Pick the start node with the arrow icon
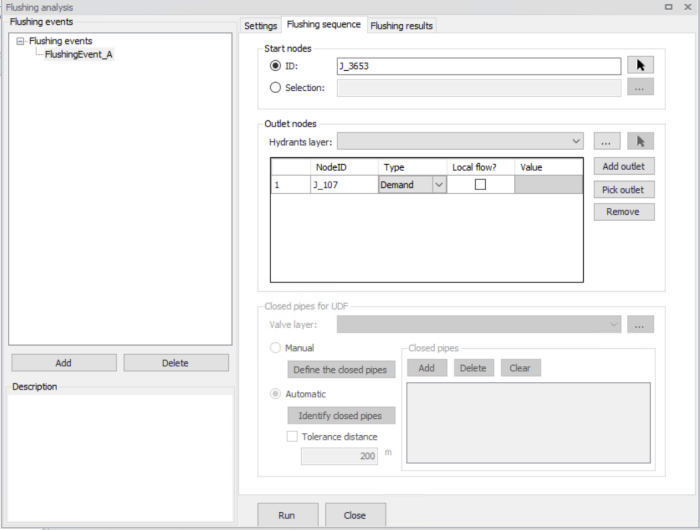700x530 pixels. pos(640,65)
